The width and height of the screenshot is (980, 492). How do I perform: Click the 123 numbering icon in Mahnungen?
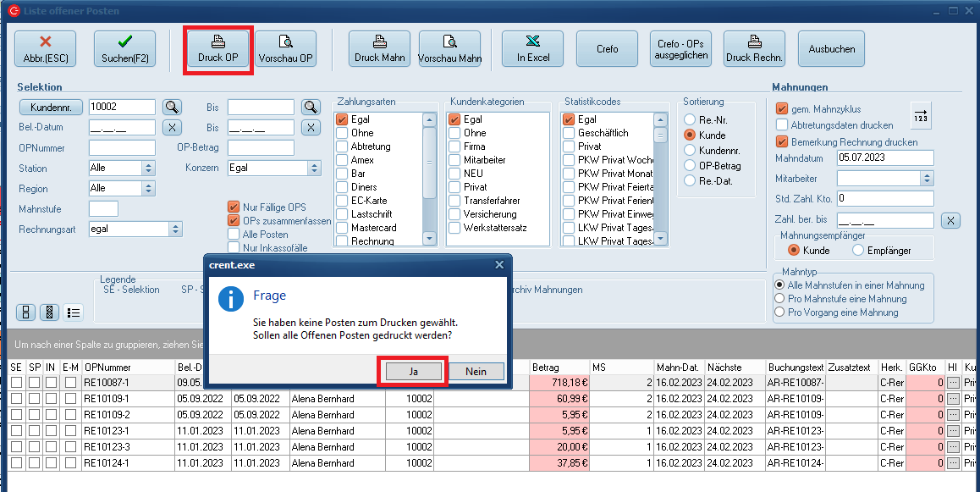[x=921, y=115]
